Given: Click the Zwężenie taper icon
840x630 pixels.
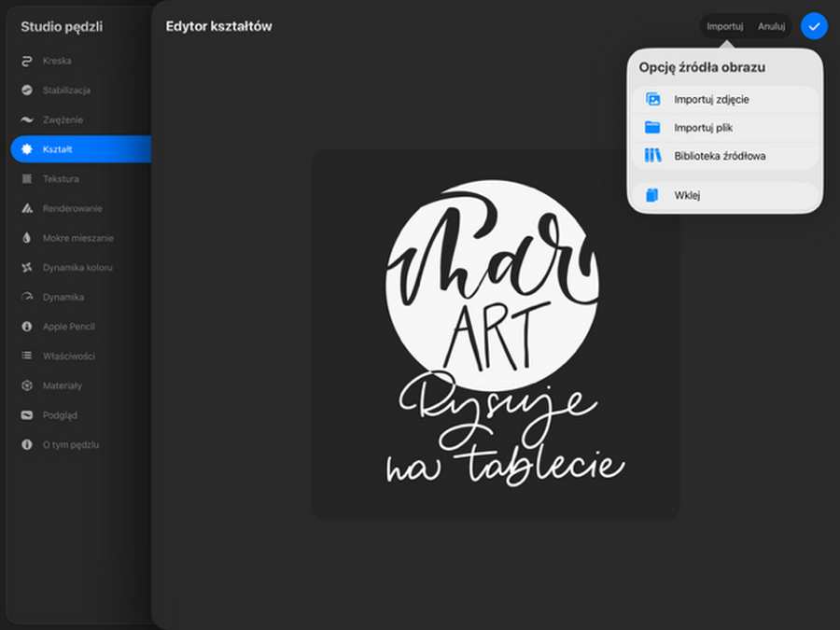Looking at the screenshot, I should (27, 120).
